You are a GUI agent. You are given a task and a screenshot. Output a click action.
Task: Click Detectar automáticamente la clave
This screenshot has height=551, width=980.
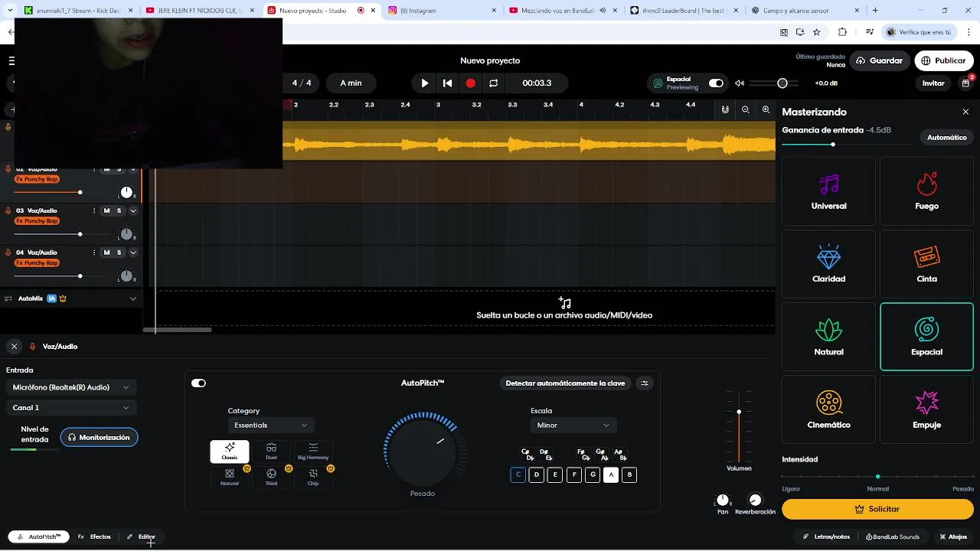click(x=565, y=383)
